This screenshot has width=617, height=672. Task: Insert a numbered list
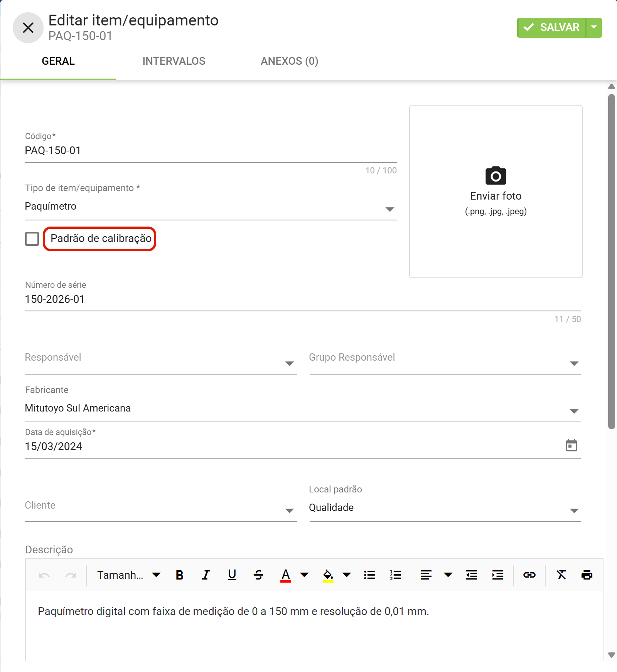(x=396, y=575)
